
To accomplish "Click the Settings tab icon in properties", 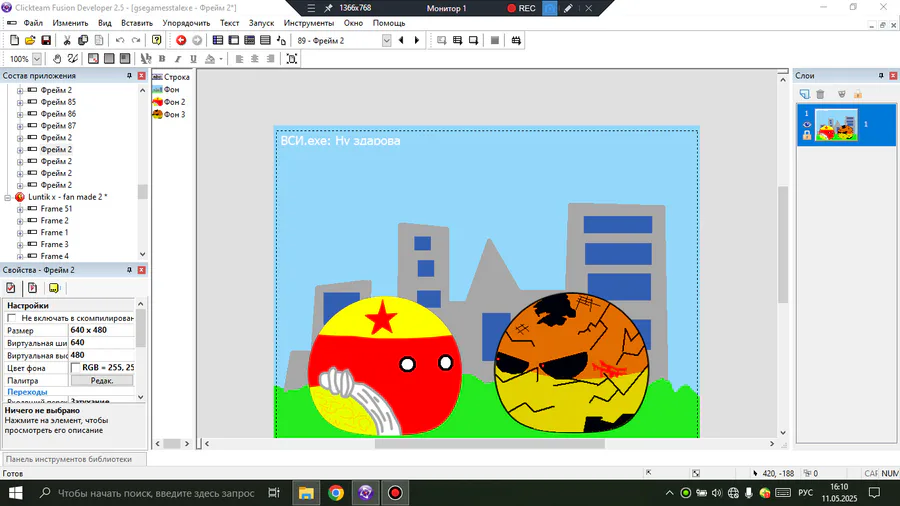I will tap(10, 288).
